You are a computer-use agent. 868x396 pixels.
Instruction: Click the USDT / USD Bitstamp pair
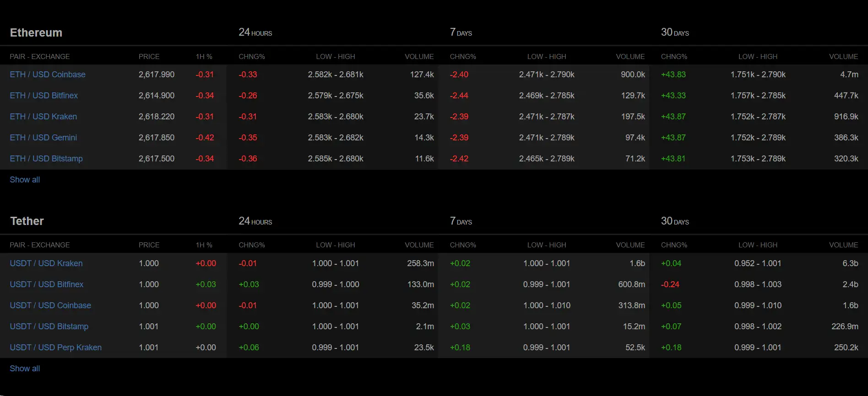coord(49,326)
